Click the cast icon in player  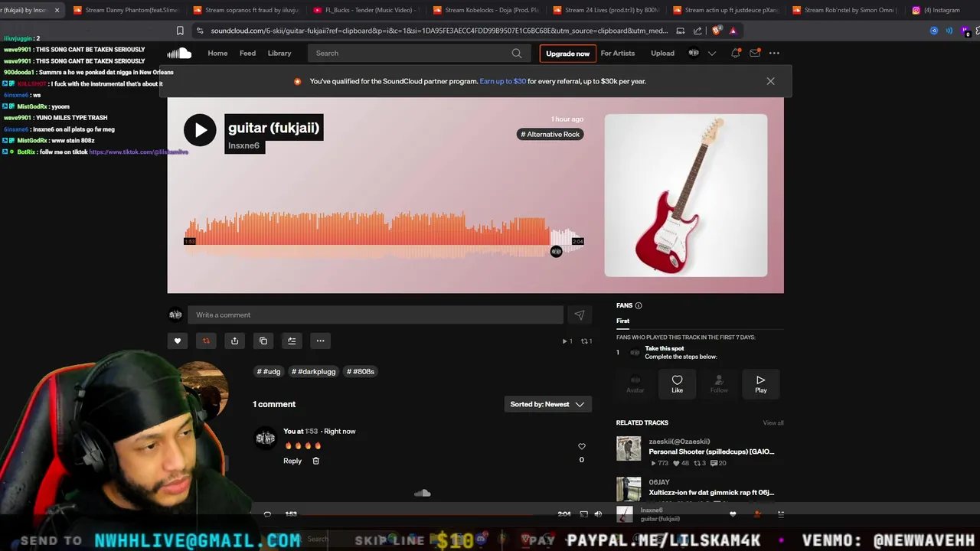coord(583,514)
